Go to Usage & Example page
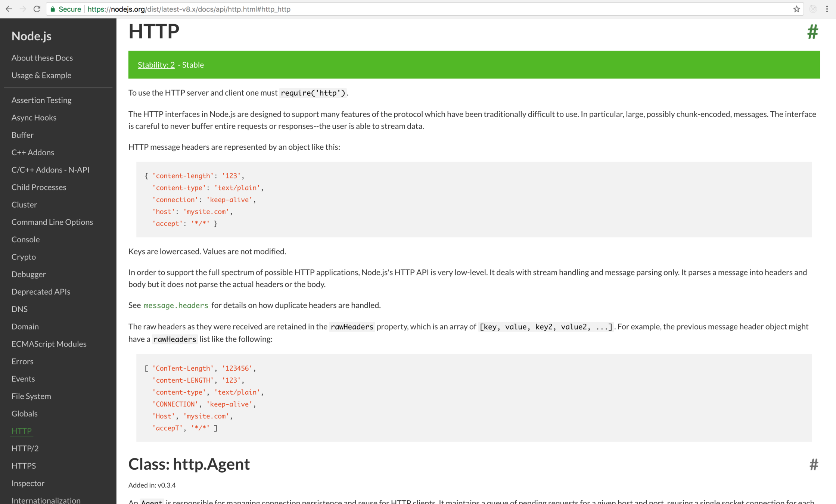 tap(41, 75)
